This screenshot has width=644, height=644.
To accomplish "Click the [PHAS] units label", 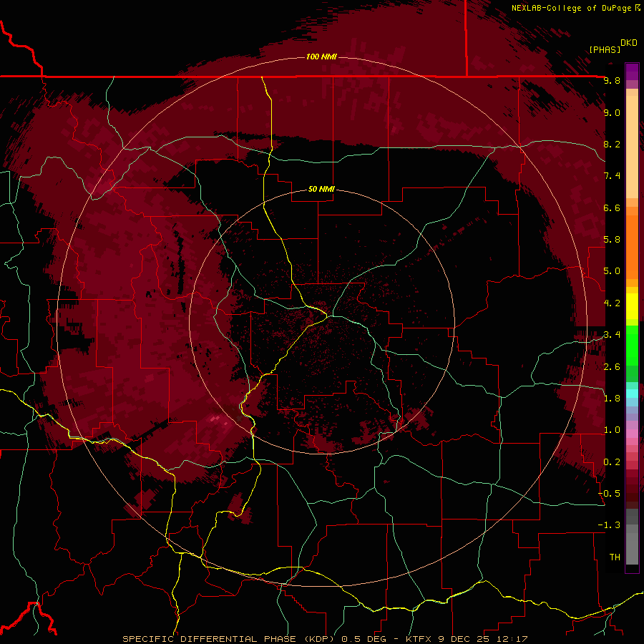I will coord(605,49).
